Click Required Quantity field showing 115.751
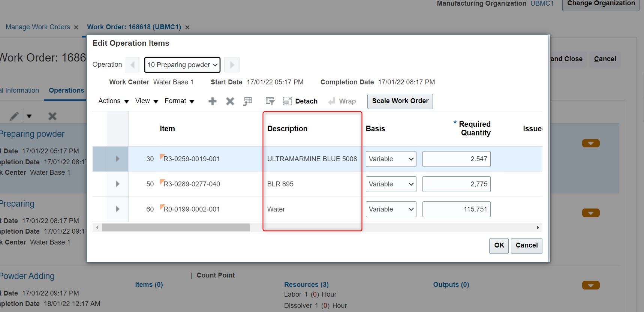Viewport: 644px width, 312px height. tap(456, 209)
